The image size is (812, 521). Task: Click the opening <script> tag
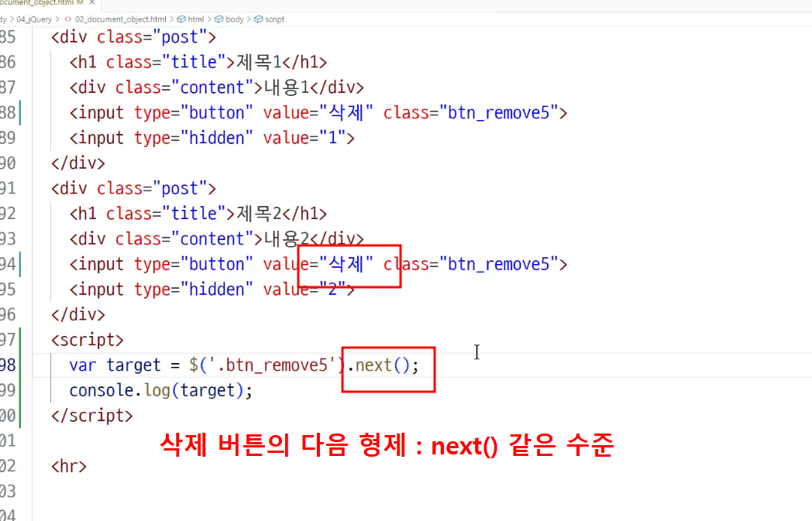(87, 340)
